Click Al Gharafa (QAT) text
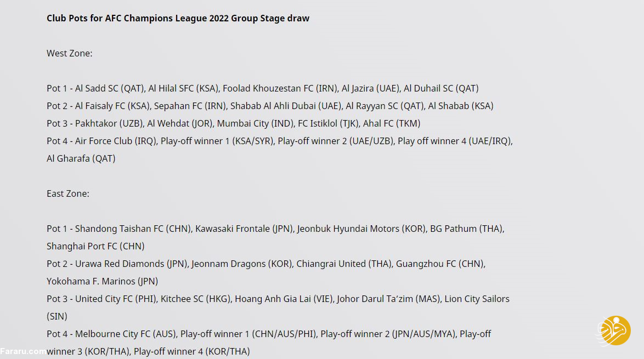 (81, 158)
